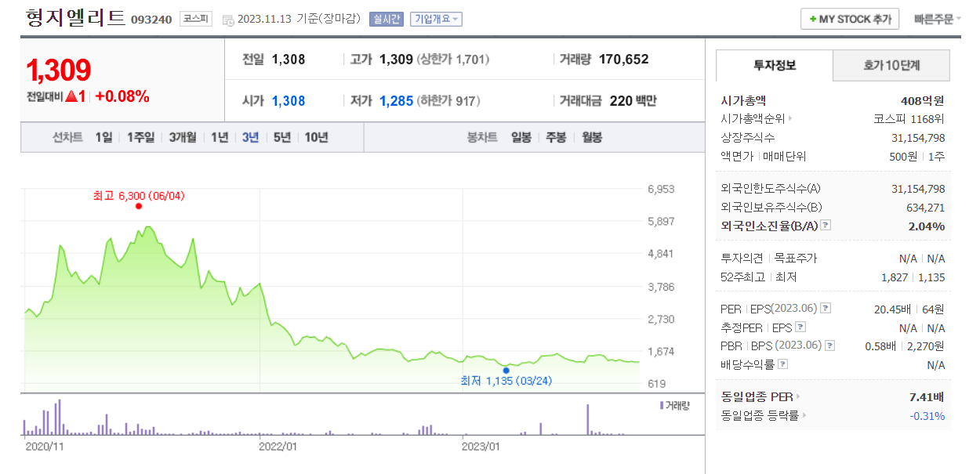Open the help icon next to 배당수익률
Image resolution: width=980 pixels, height=474 pixels.
click(783, 364)
